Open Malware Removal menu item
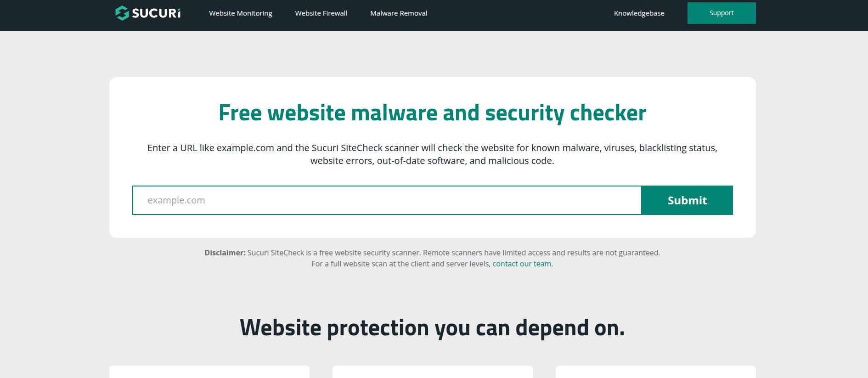Viewport: 868px width, 378px height. (399, 13)
